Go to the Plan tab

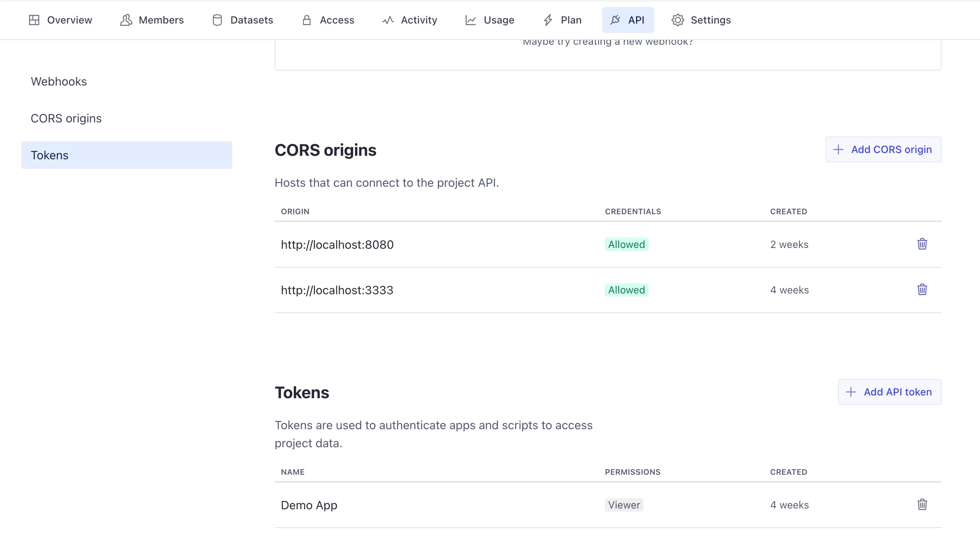coord(562,20)
